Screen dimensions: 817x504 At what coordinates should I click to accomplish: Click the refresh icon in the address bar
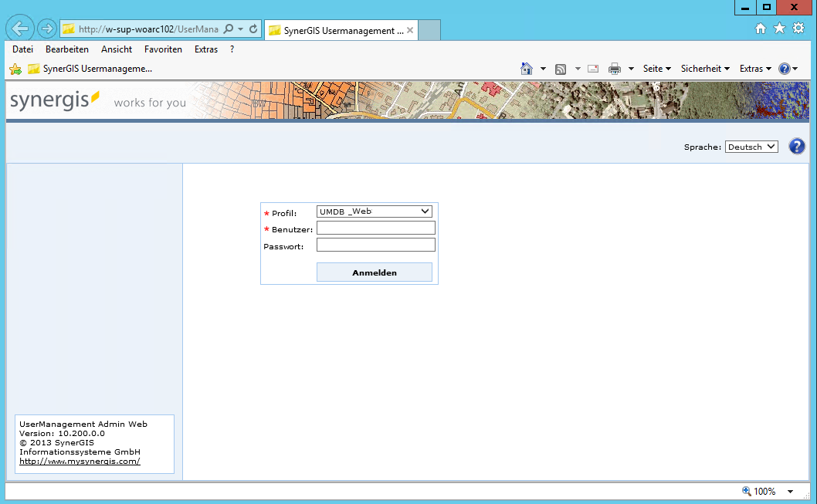[x=255, y=28]
